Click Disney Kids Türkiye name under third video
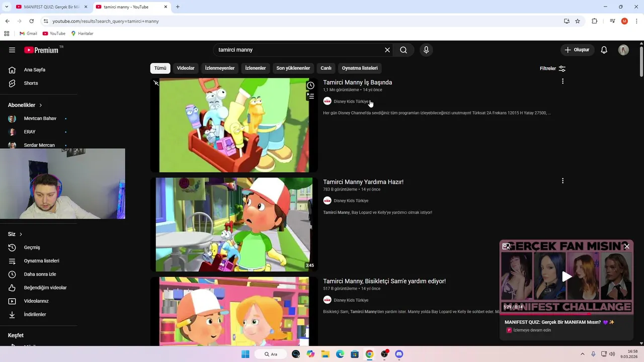The height and width of the screenshot is (362, 644). coord(351,300)
